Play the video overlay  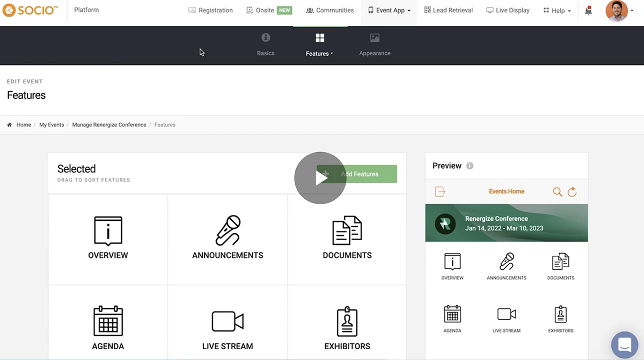(320, 178)
